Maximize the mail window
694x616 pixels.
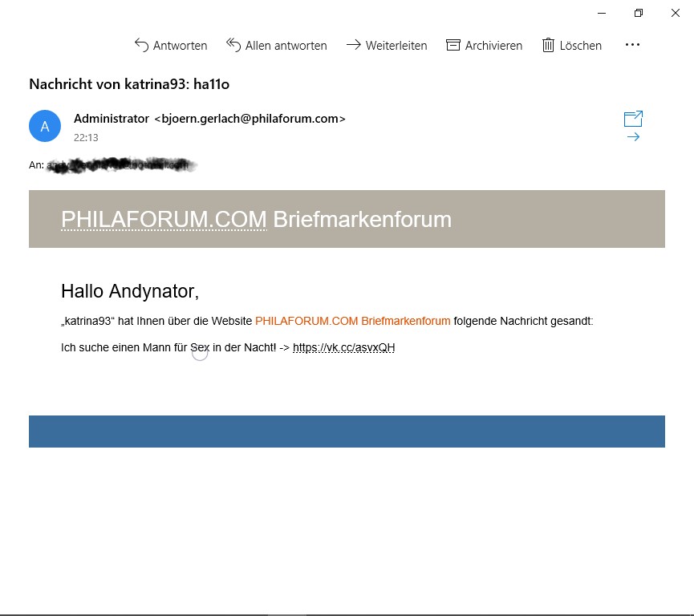pos(638,13)
